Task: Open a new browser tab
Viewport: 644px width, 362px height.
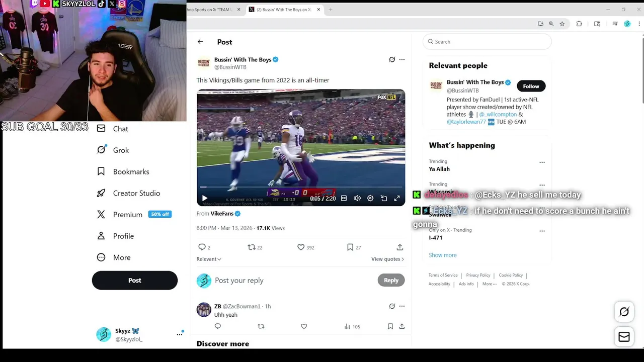Action: 330,10
